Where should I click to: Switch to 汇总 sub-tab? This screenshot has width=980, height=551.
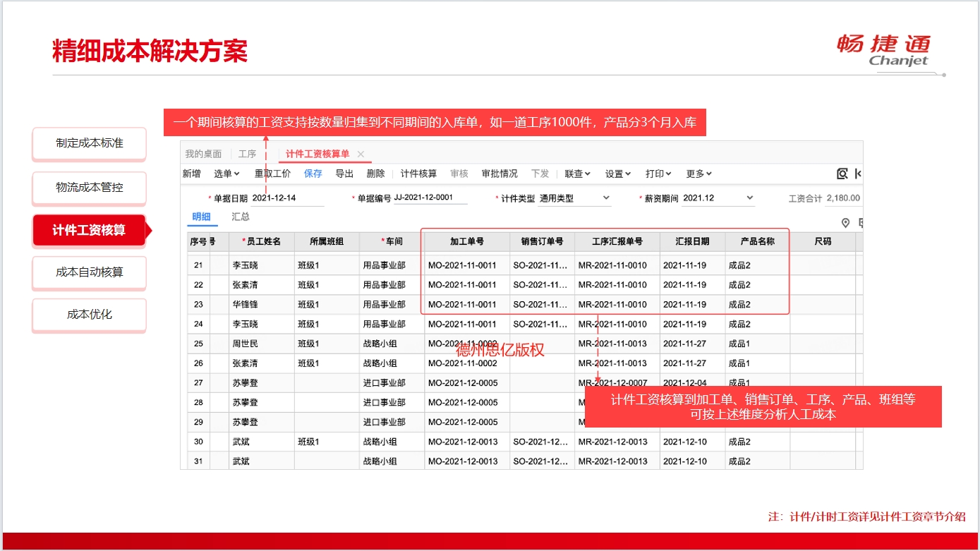tap(241, 217)
